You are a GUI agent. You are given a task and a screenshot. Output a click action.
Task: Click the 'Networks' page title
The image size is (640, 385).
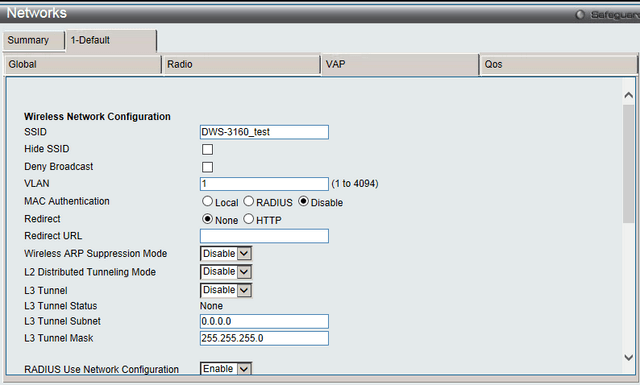click(x=37, y=13)
